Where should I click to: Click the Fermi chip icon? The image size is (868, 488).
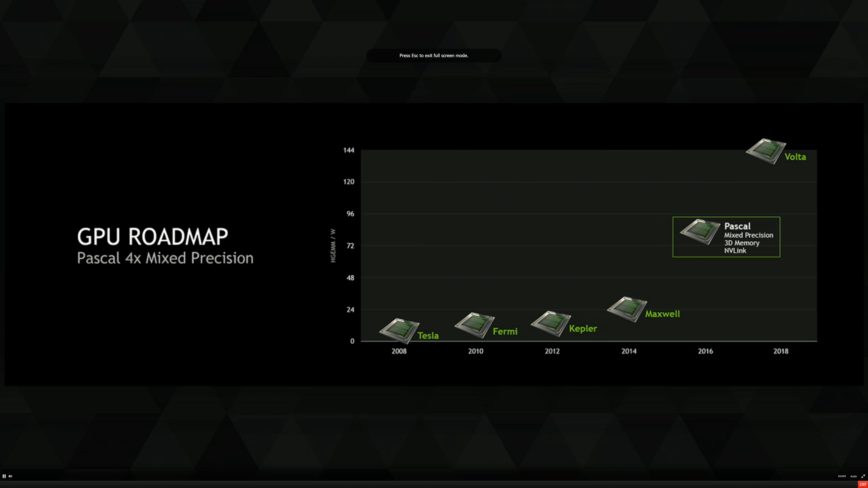pyautogui.click(x=474, y=325)
